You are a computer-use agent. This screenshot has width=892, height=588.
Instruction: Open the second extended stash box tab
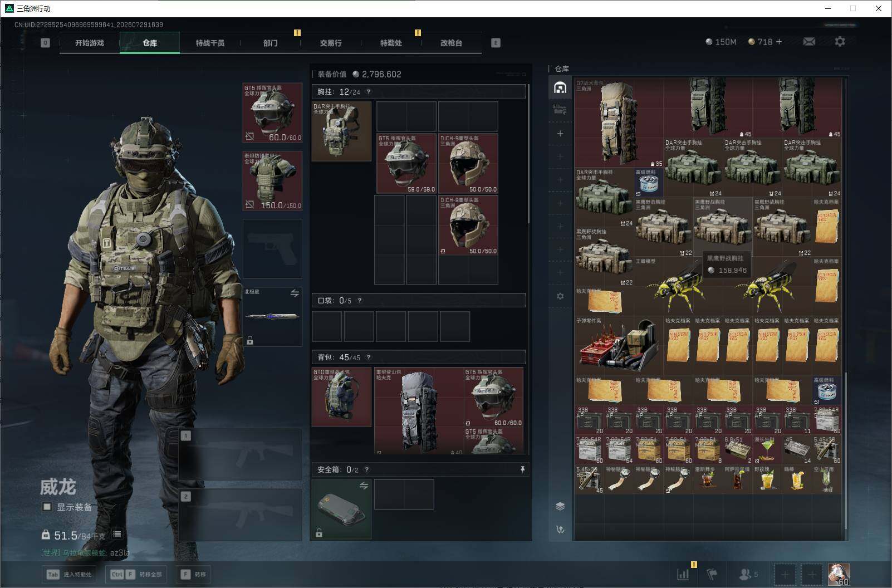pyautogui.click(x=560, y=109)
